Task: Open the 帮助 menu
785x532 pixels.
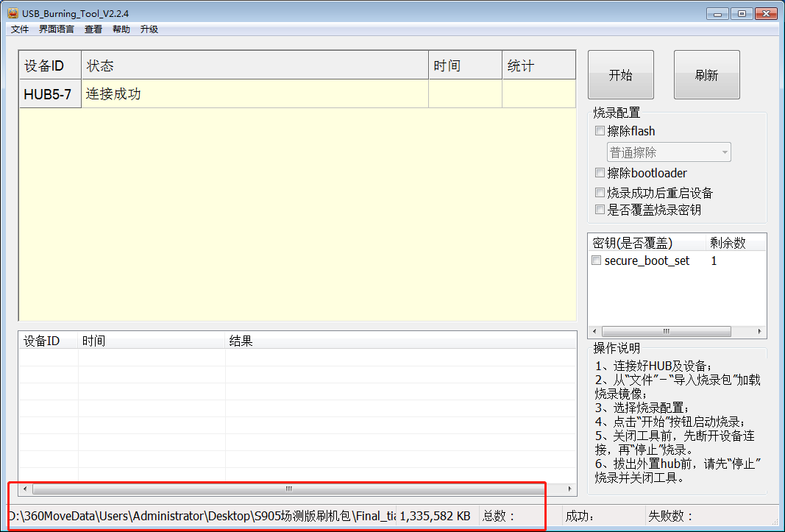Action: tap(121, 29)
